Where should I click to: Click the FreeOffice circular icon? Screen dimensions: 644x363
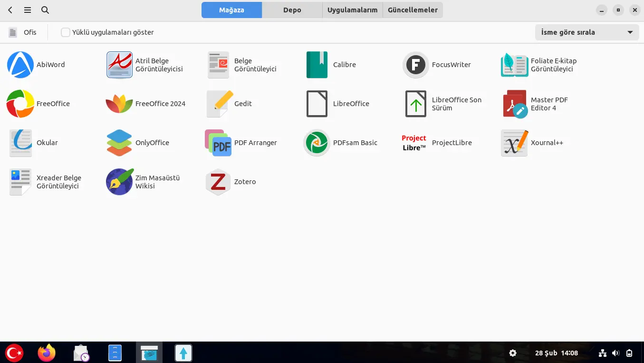pos(20,104)
